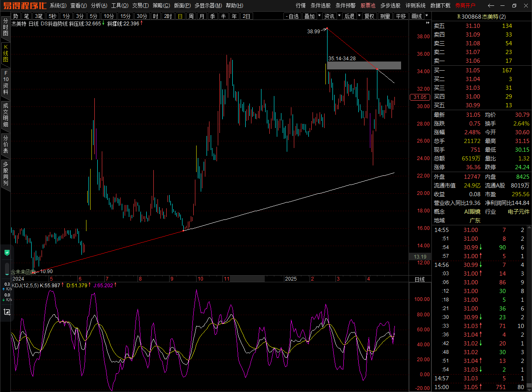Image resolution: width=532 pixels, height=392 pixels.
Task: Open the 分析(A) menu
Action: click(x=99, y=5)
